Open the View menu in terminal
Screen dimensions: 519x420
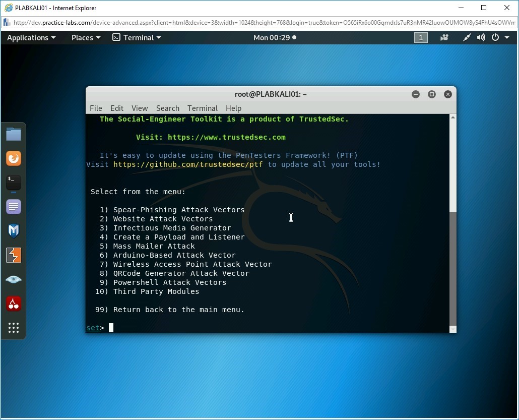tap(140, 108)
